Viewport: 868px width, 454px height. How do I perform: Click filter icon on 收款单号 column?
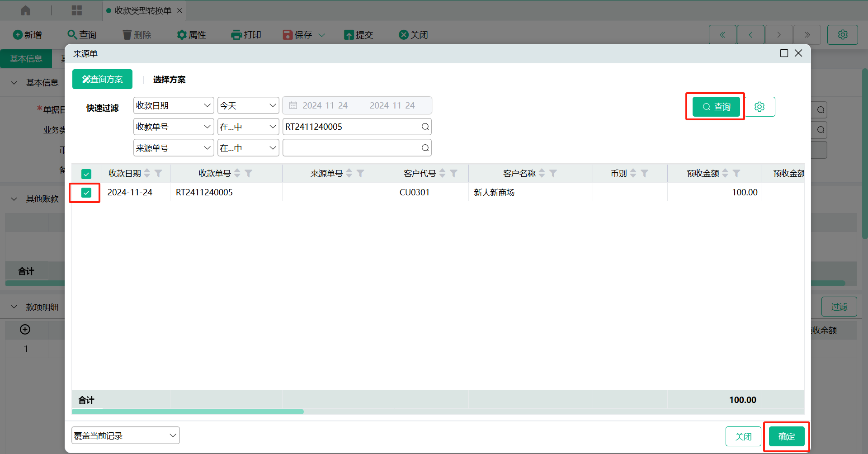(249, 174)
